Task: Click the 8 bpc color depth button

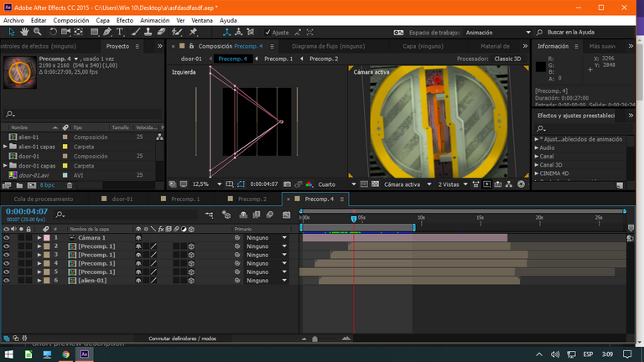Action: tap(47, 185)
